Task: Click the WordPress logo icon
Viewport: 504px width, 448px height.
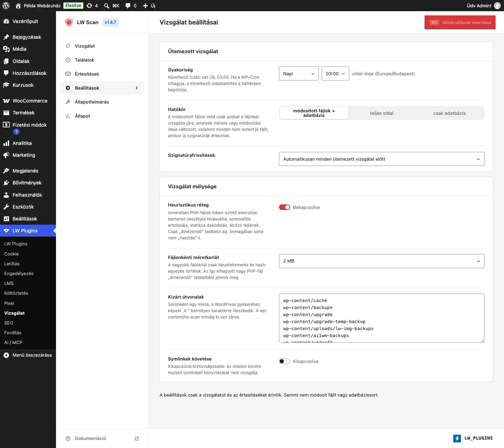Action: [x=6, y=6]
